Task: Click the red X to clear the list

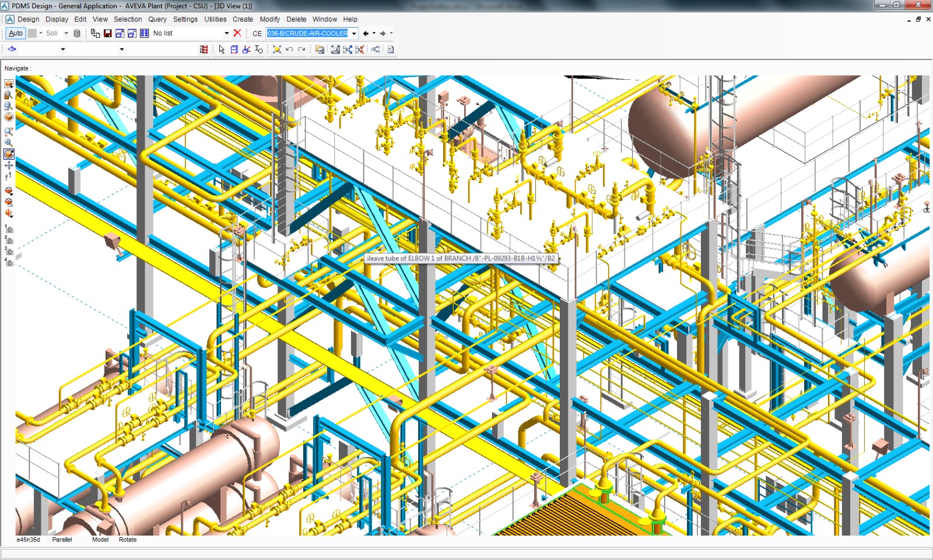Action: (x=237, y=33)
